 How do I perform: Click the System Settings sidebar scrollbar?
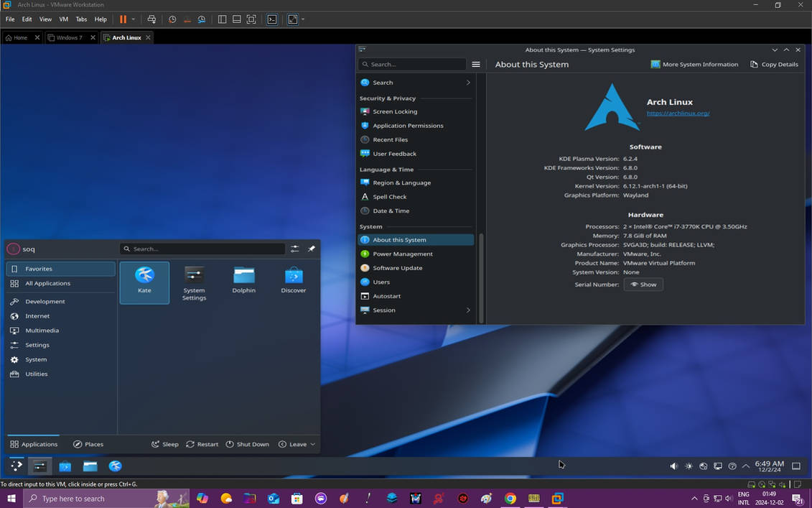pyautogui.click(x=482, y=277)
